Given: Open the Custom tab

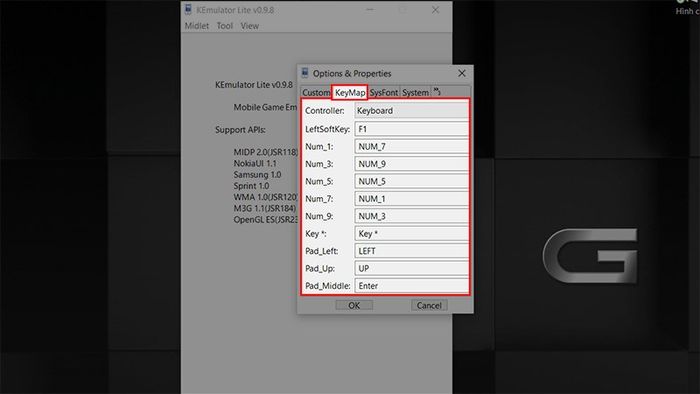Looking at the screenshot, I should (316, 92).
